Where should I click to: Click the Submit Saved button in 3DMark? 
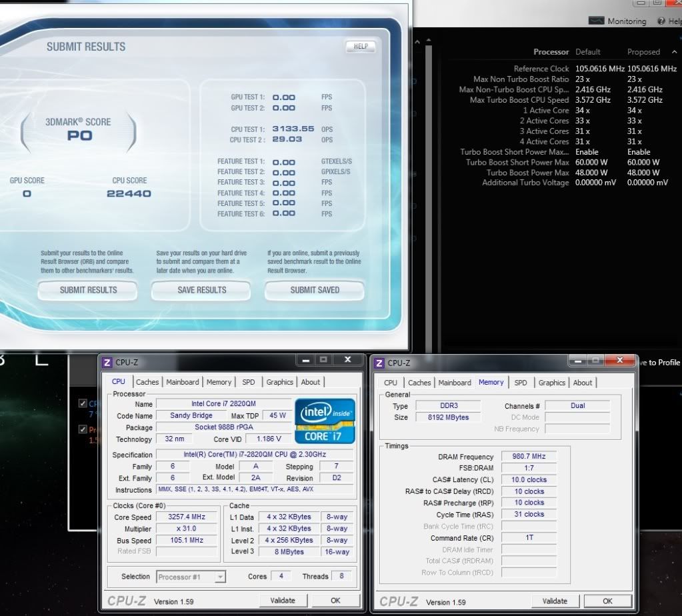pos(315,290)
